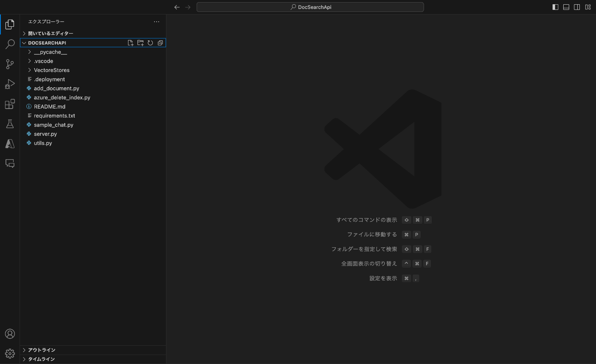596x364 pixels.
Task: Open the Explorer view in activity bar
Action: 10,24
